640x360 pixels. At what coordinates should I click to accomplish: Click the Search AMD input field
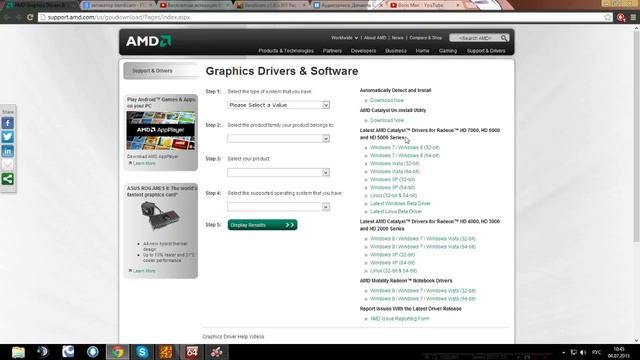point(475,38)
